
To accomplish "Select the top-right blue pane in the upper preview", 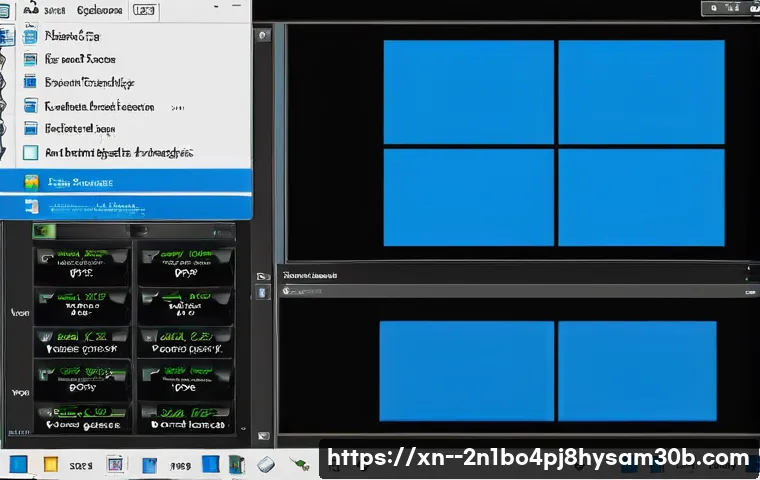I will [640, 92].
